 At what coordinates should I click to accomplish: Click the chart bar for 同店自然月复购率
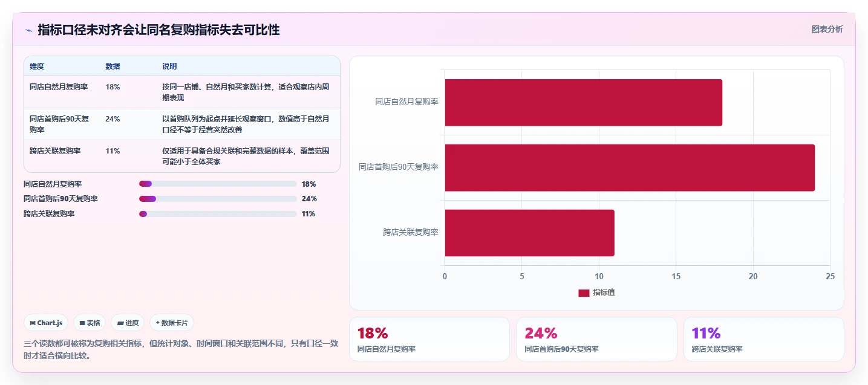click(x=584, y=102)
